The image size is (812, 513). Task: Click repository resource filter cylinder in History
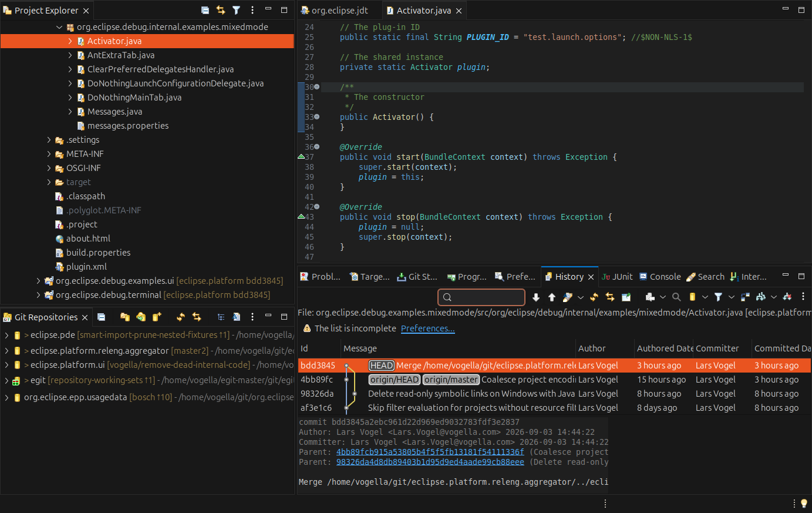tap(692, 297)
